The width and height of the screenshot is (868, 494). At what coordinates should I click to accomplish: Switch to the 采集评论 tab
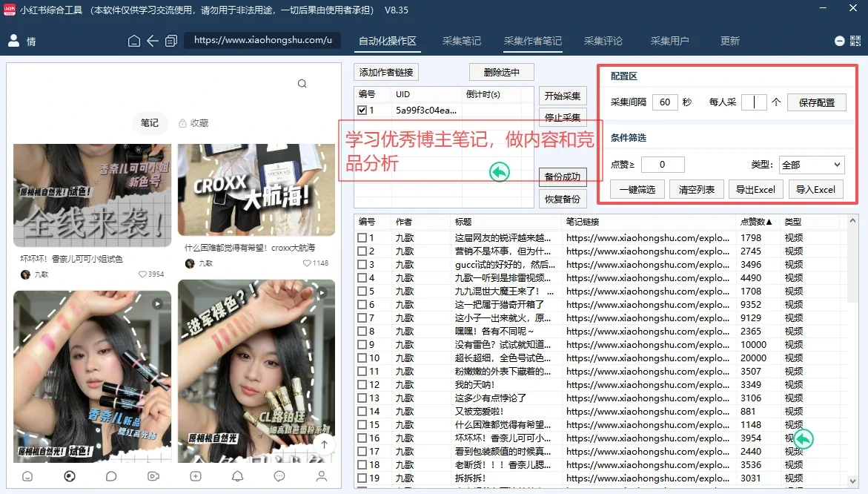603,41
